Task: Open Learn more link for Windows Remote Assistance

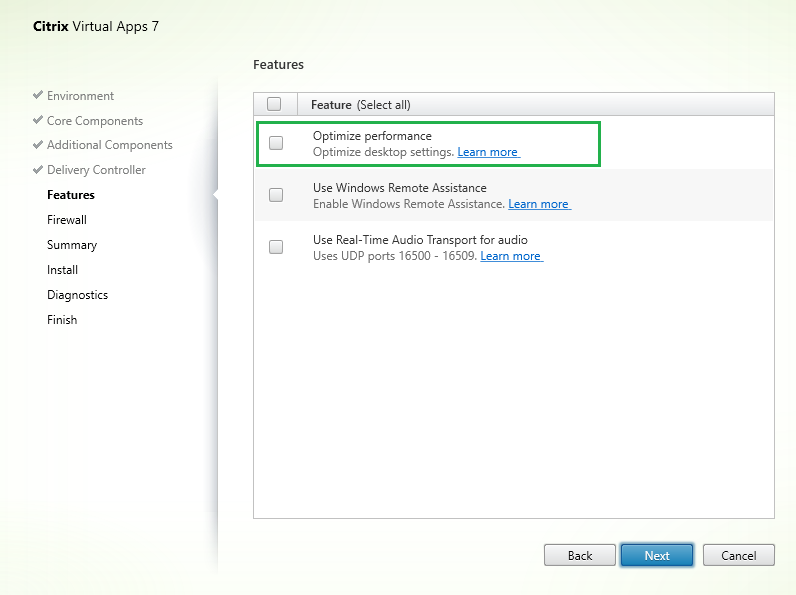Action: [539, 204]
